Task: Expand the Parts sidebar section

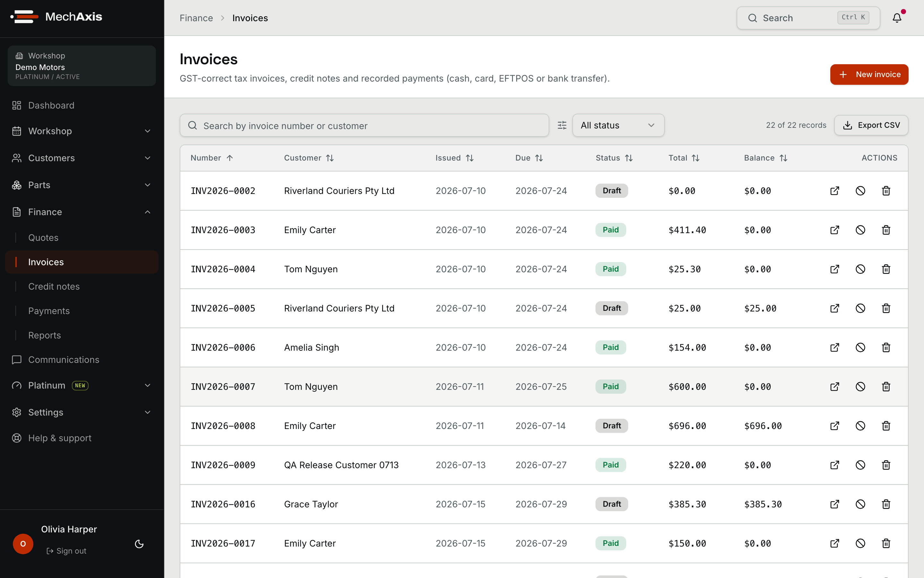Action: point(82,185)
